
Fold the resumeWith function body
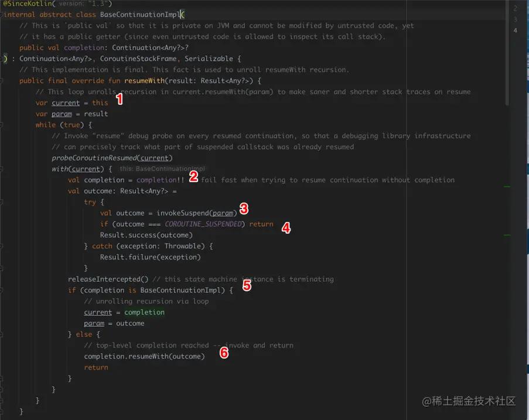(3, 80)
